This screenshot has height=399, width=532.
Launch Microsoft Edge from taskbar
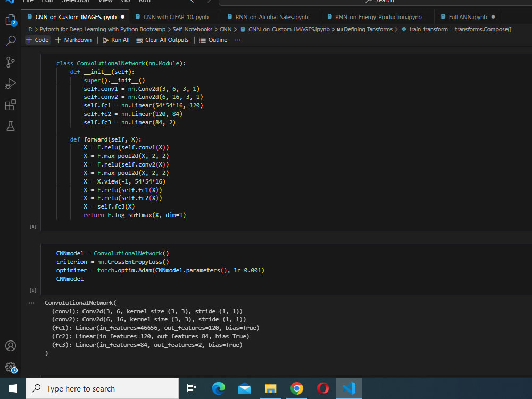[x=219, y=388]
